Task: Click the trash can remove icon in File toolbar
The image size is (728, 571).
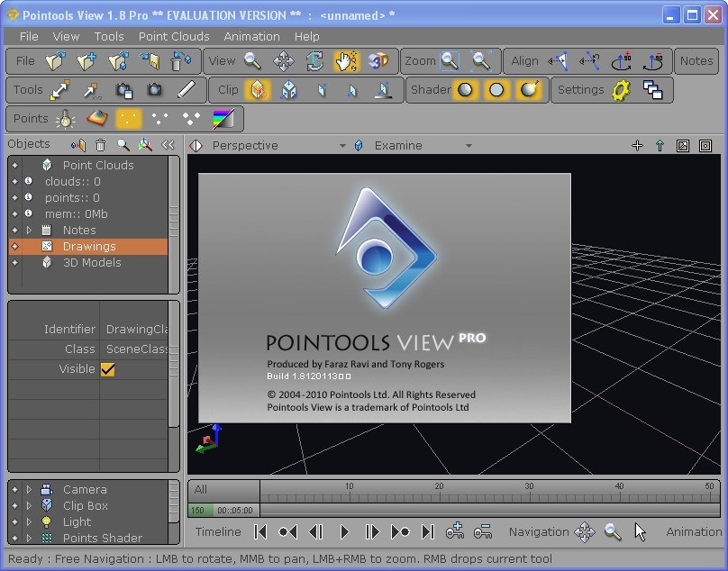Action: pyautogui.click(x=181, y=61)
